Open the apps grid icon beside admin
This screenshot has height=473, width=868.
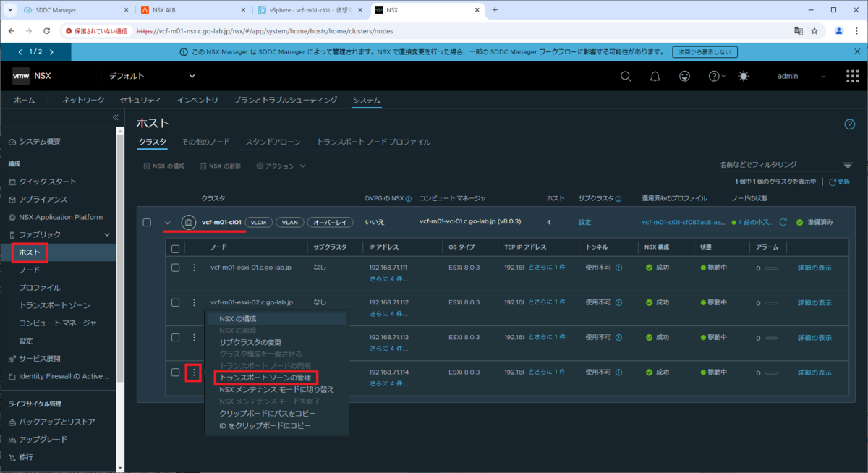[x=853, y=76]
